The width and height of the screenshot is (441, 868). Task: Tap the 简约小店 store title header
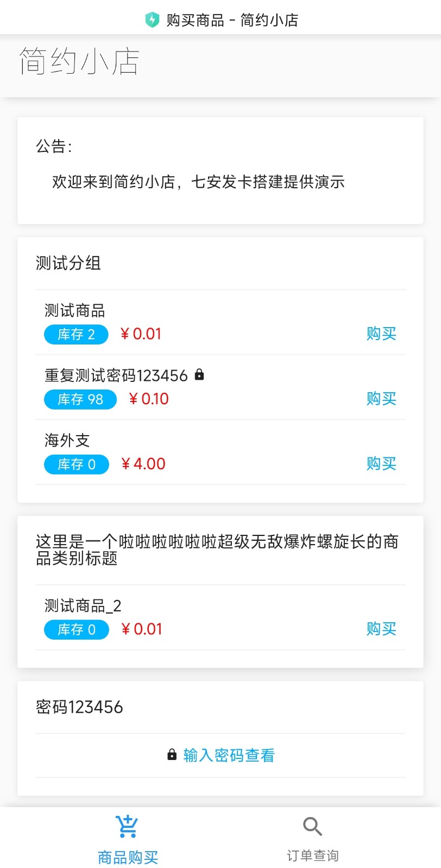pos(79,61)
